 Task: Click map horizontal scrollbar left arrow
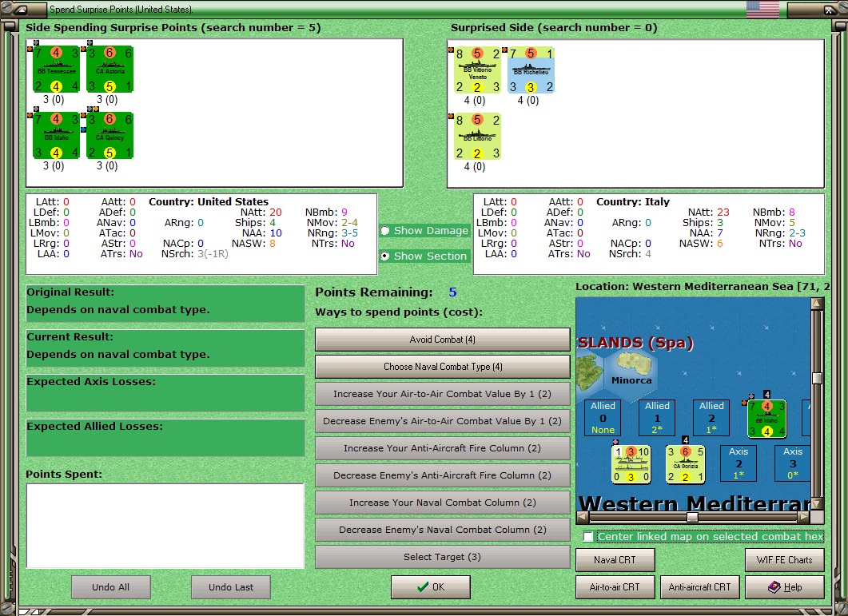(x=583, y=517)
